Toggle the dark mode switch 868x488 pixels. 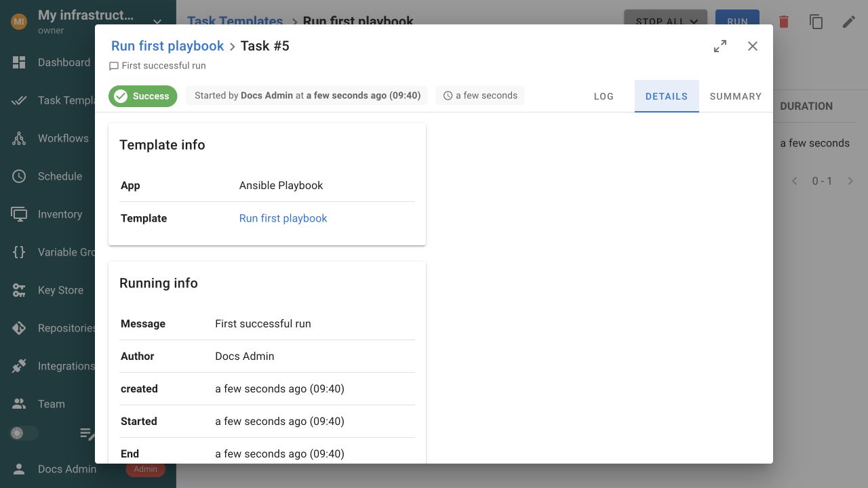click(x=24, y=433)
